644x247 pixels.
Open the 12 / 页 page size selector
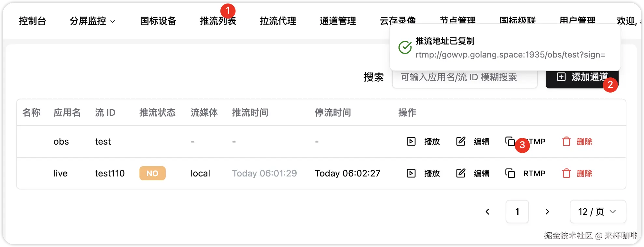click(x=598, y=212)
